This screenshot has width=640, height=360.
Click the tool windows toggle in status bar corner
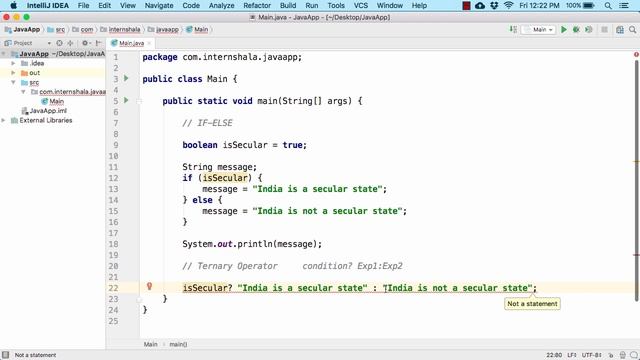tap(5, 355)
